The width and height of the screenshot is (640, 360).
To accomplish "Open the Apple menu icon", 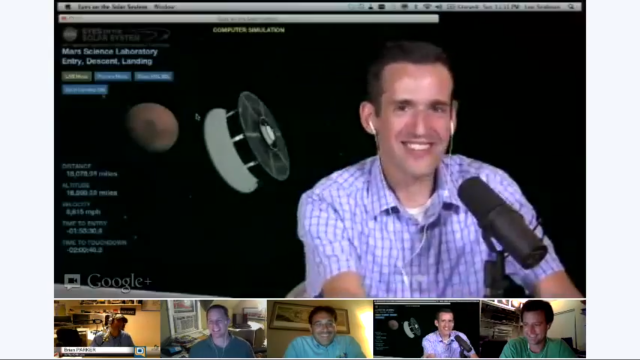I will (x=68, y=7).
